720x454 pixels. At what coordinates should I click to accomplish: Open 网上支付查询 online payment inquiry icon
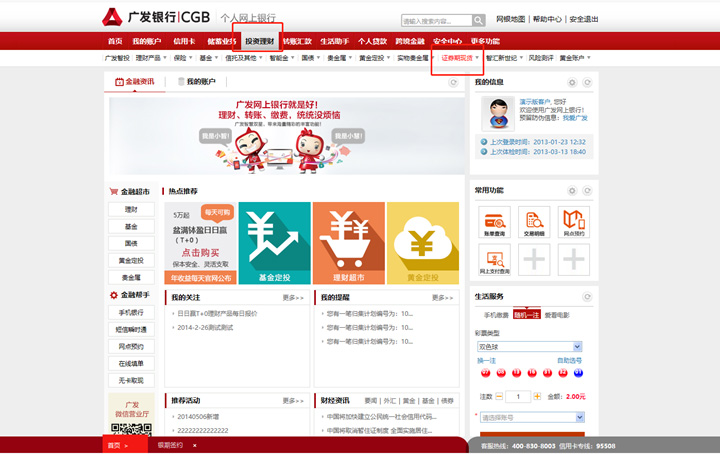[x=494, y=260]
